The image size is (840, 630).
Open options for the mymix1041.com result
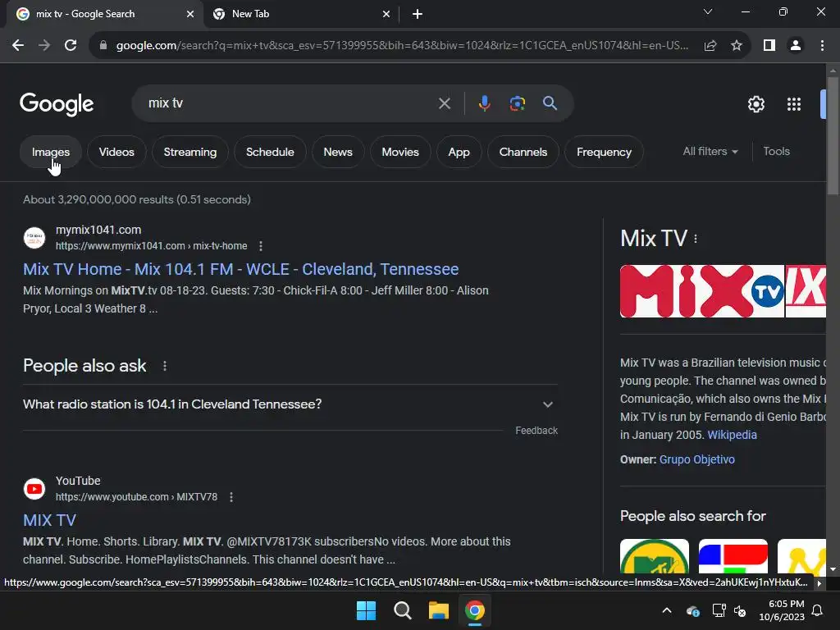coord(260,246)
